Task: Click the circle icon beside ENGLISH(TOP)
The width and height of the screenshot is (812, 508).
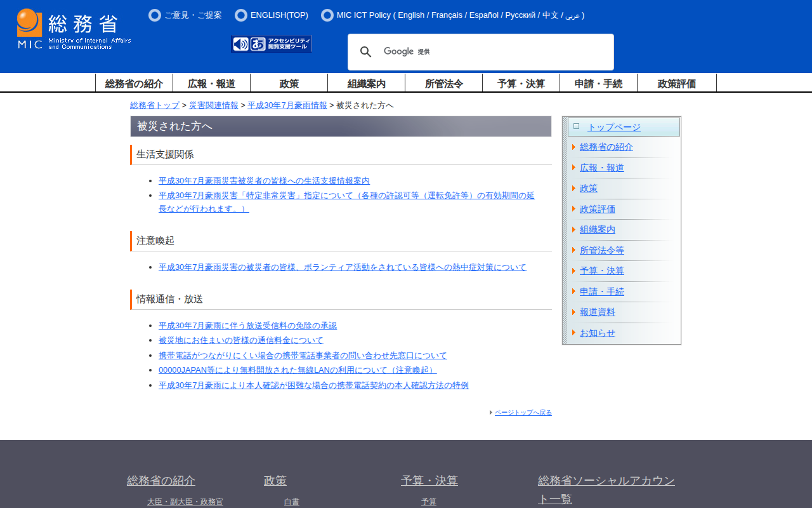Action: (x=241, y=15)
